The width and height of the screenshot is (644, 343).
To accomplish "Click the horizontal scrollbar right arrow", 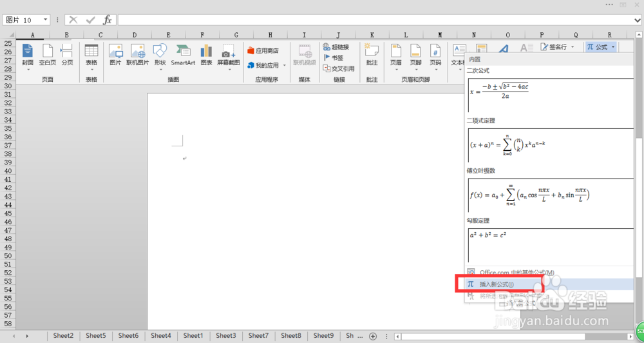I will click(630, 337).
